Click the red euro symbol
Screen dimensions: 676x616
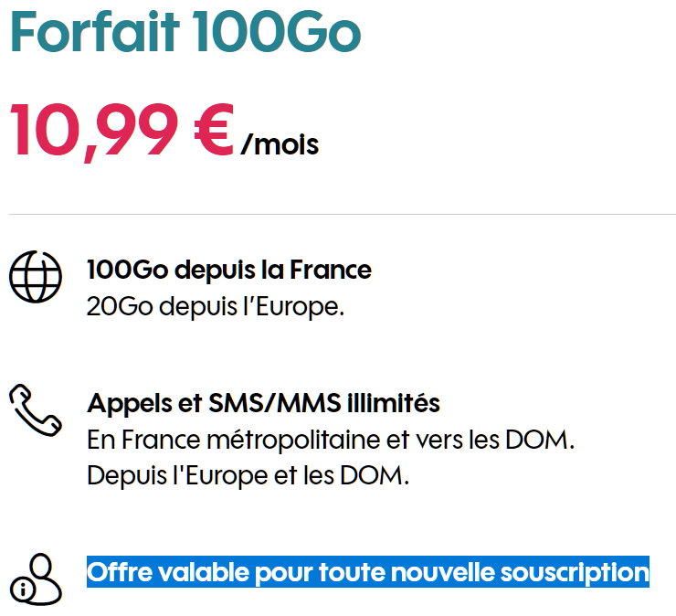coord(214,128)
